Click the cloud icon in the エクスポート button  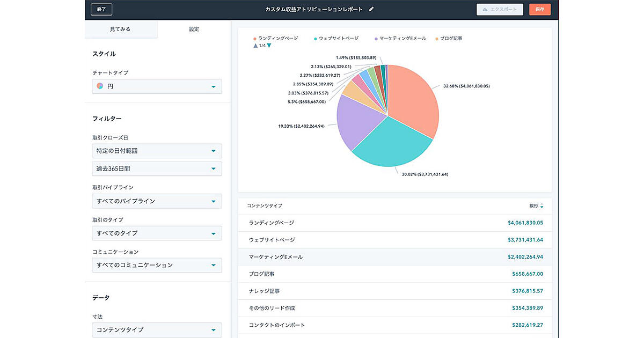coord(485,10)
